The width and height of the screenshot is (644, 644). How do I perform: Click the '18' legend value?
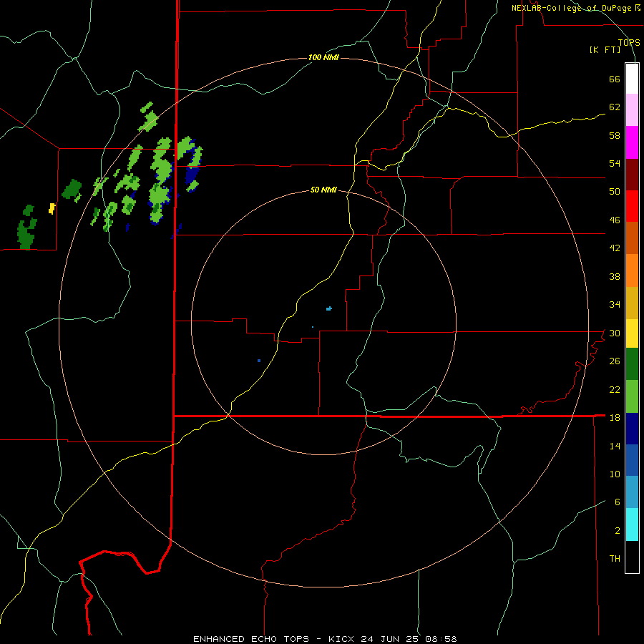coord(615,418)
